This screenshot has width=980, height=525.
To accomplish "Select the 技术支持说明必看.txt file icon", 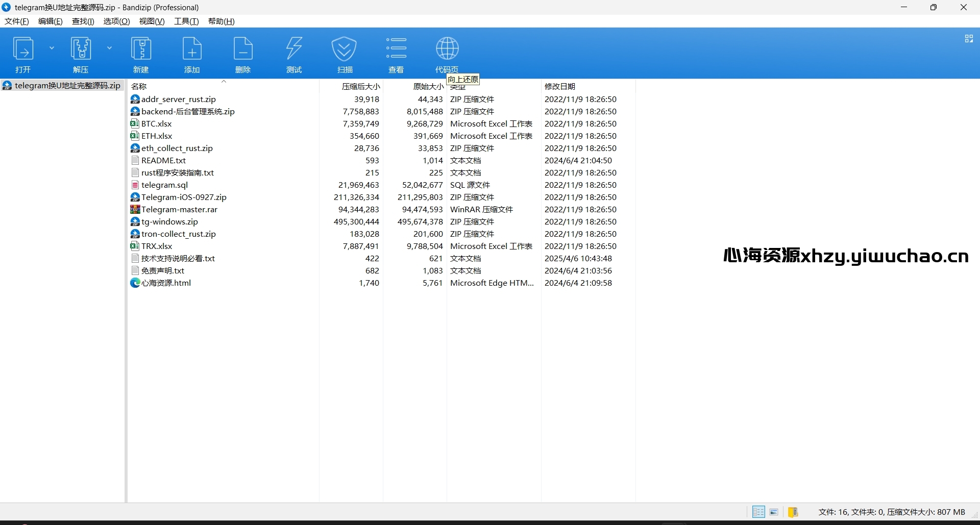I will pos(135,258).
